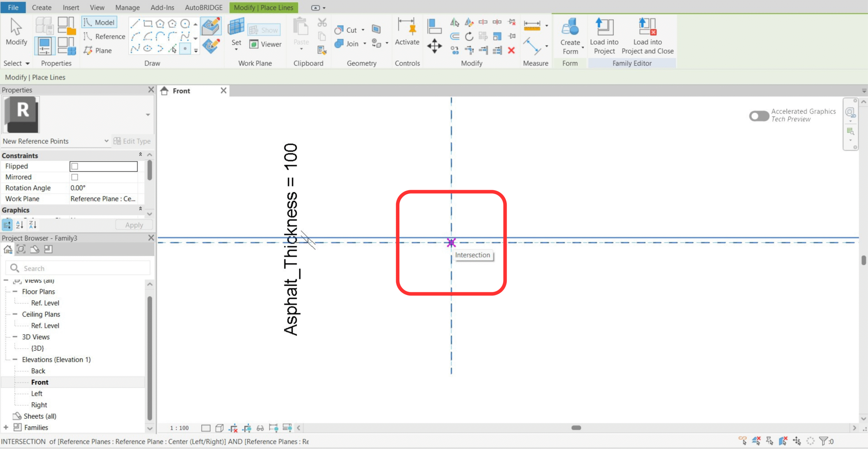Choose the Rectangle draw tool
Viewport: 868px width, 449px height.
click(147, 23)
